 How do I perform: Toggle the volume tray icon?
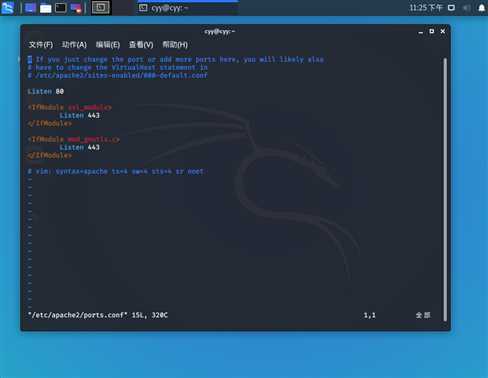point(466,8)
